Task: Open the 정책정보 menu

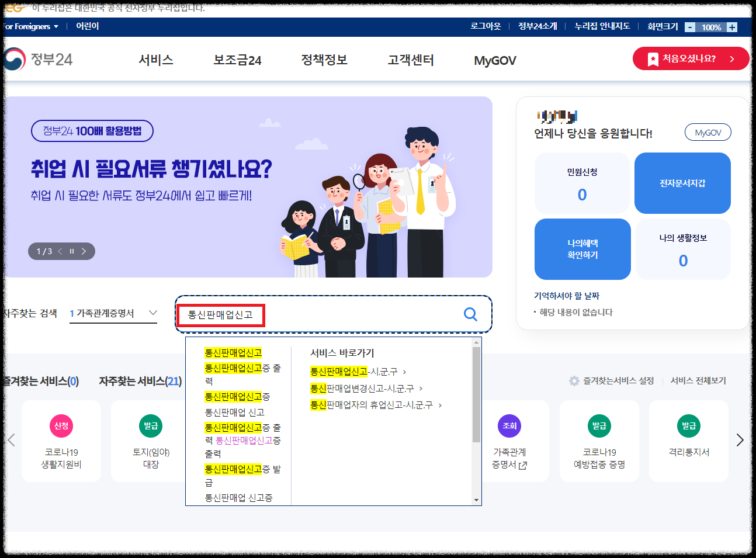Action: (x=324, y=60)
